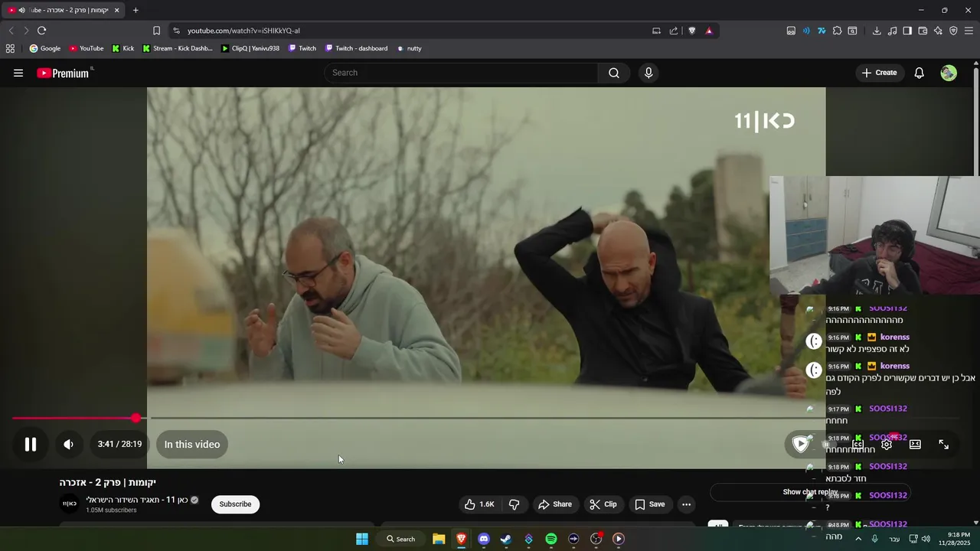The width and height of the screenshot is (980, 551).
Task: Bookmark this page icon
Action: pos(156,31)
